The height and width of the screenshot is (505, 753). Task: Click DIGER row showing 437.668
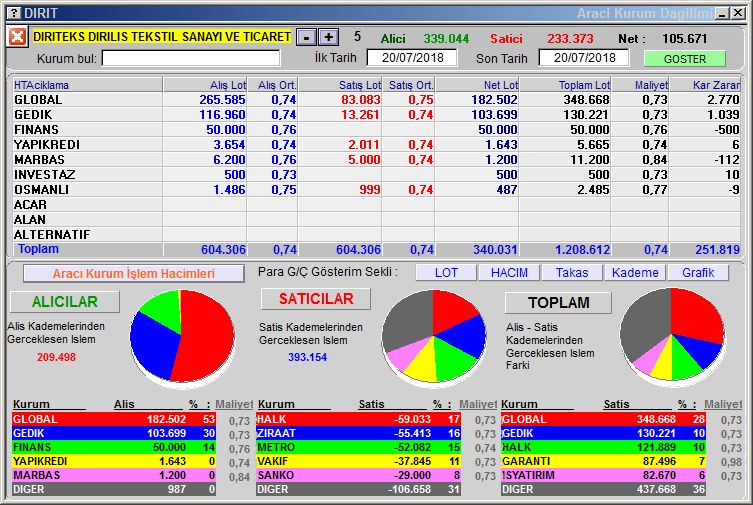pos(603,489)
